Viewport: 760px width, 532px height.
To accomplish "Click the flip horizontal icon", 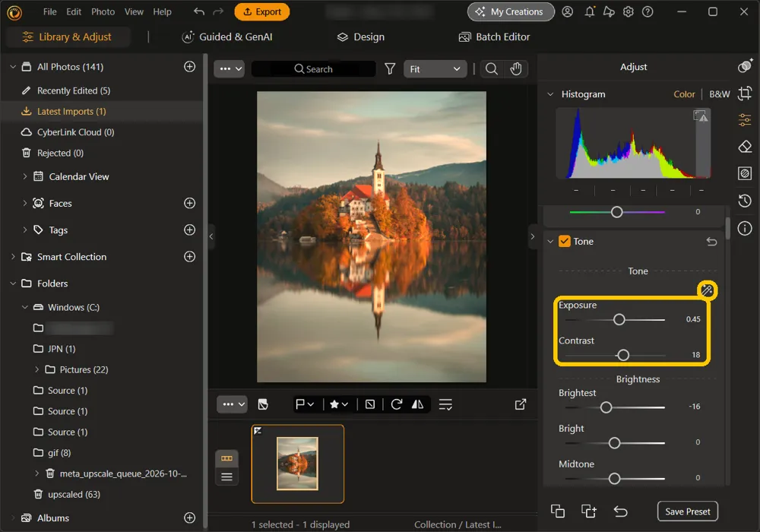I will tap(417, 404).
